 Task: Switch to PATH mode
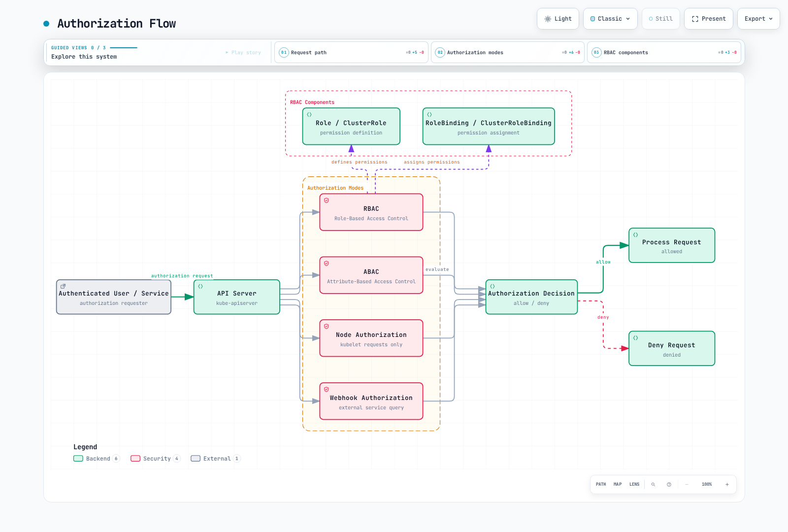[x=601, y=484]
